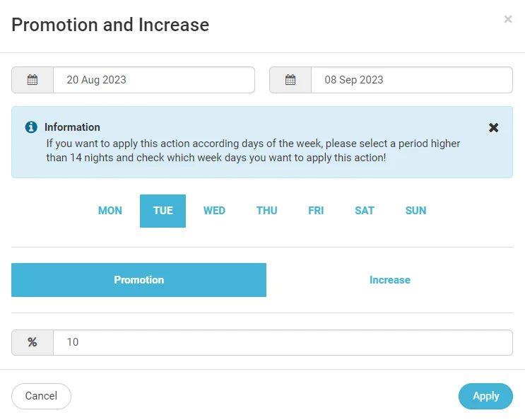The image size is (525, 420).
Task: Select the SUN weekday
Action: tap(415, 211)
